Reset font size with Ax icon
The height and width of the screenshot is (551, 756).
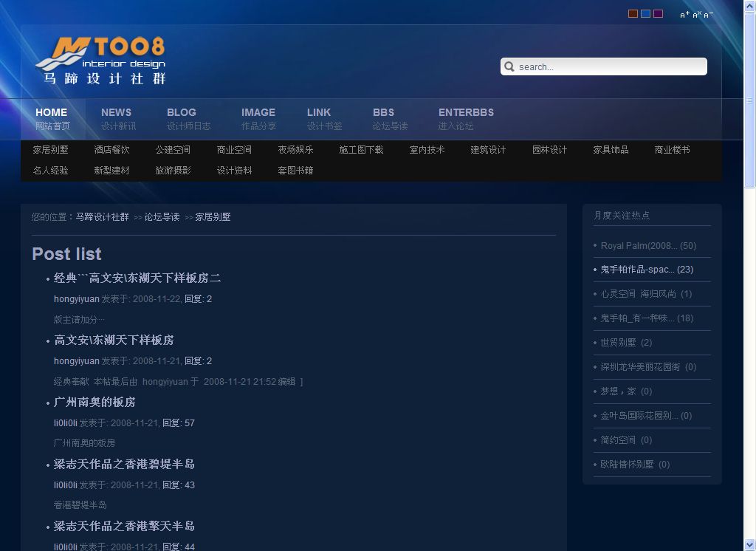tap(697, 15)
